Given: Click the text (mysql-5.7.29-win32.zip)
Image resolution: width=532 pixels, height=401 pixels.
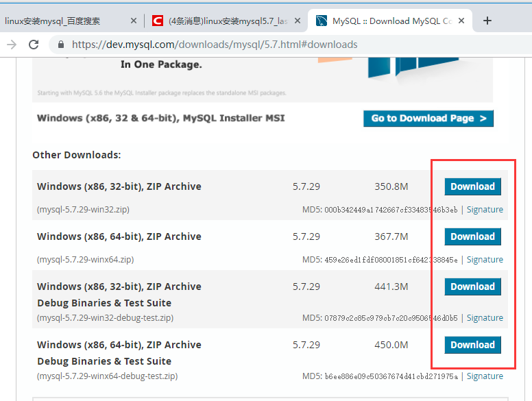Looking at the screenshot, I should (x=83, y=210).
